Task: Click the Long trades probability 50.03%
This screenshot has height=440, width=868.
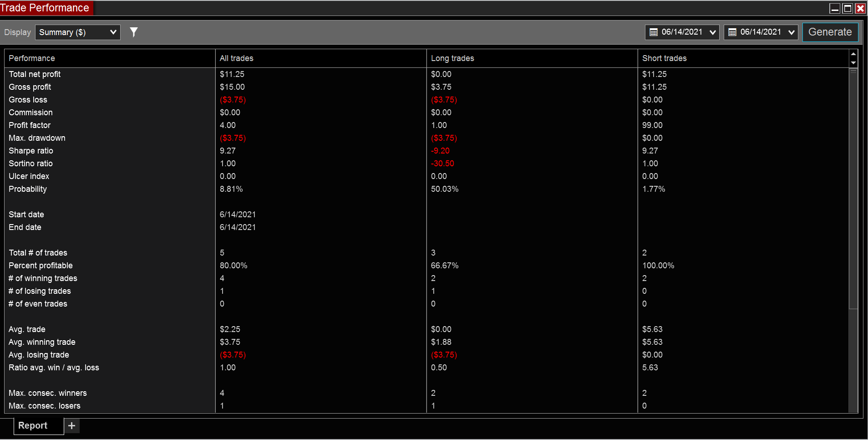Action: click(445, 189)
